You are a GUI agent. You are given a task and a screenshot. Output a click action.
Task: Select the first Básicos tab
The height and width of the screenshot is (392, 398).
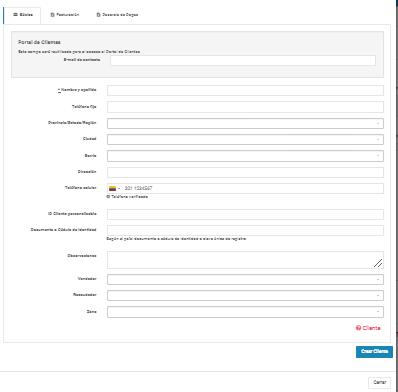22,15
